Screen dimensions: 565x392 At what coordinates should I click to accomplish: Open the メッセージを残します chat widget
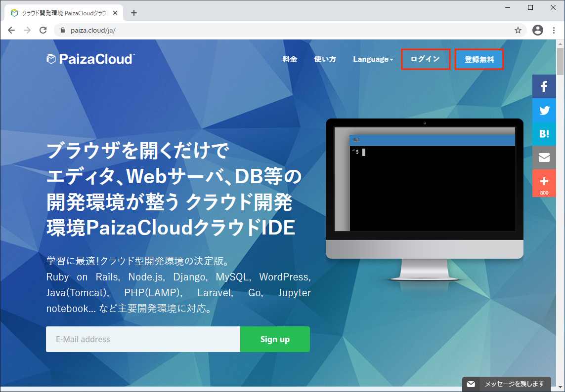pyautogui.click(x=507, y=384)
